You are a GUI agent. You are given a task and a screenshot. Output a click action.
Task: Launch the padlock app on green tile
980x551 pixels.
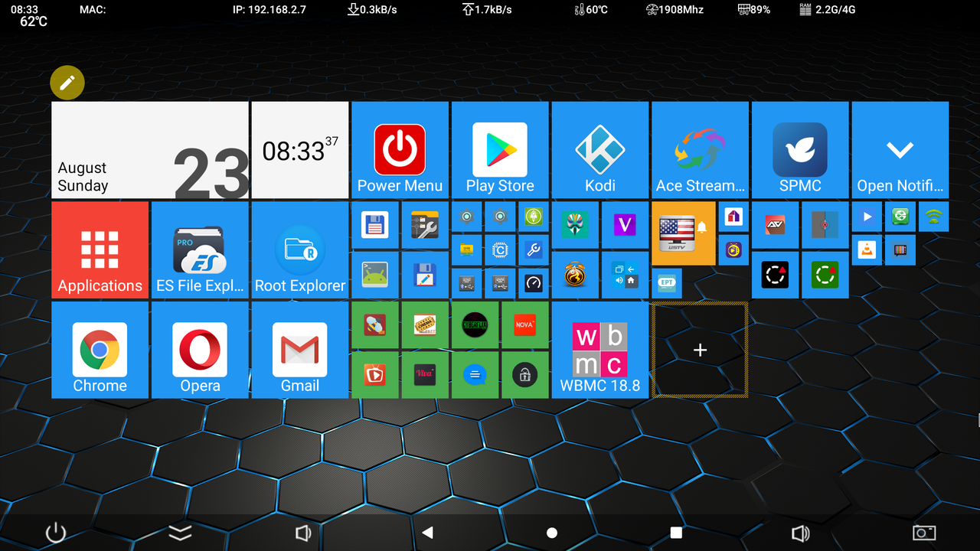click(x=524, y=375)
